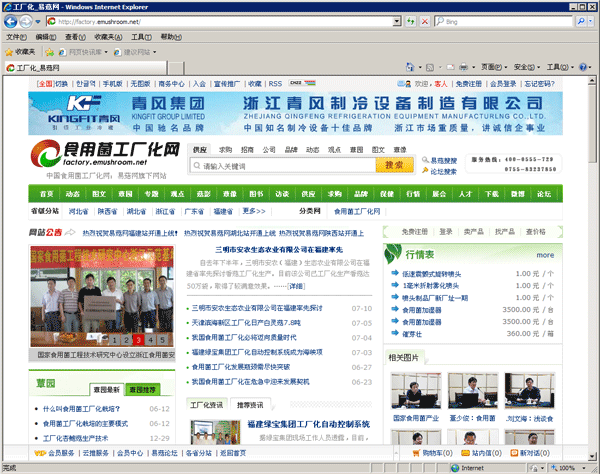Click the Refresh page icon in address bar
The height and width of the screenshot is (474, 600).
coord(412,21)
